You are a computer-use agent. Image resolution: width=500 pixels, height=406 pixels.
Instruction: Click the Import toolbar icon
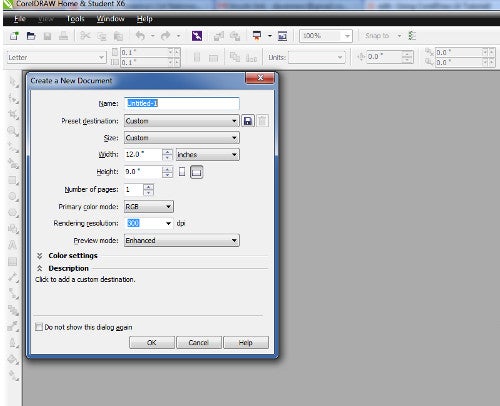tap(219, 36)
